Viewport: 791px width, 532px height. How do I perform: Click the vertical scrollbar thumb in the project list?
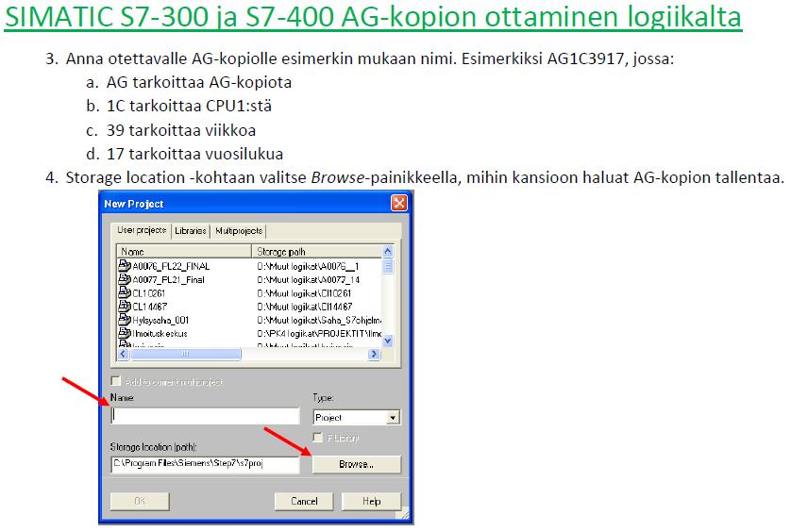click(x=387, y=266)
